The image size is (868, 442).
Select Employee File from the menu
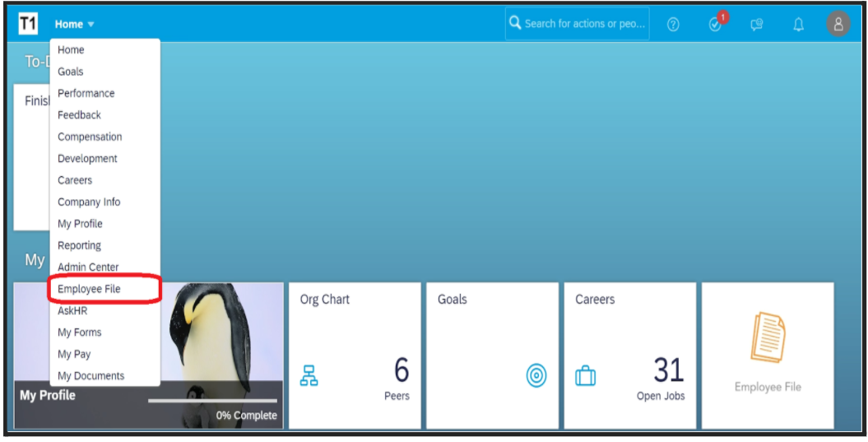point(90,289)
